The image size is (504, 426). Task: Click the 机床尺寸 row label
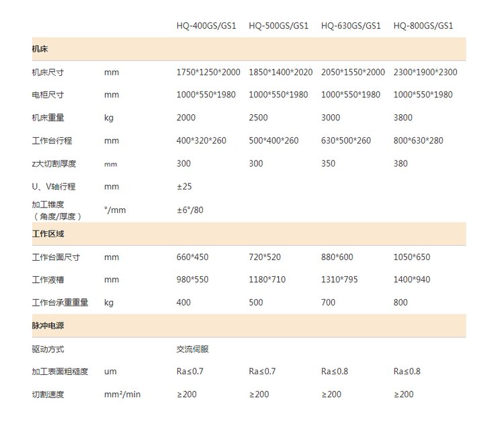pyautogui.click(x=48, y=72)
